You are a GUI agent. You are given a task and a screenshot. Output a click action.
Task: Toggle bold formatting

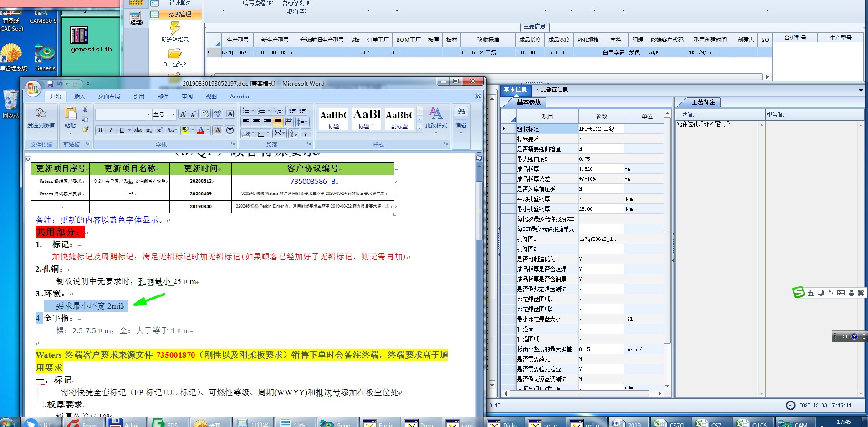tap(100, 130)
